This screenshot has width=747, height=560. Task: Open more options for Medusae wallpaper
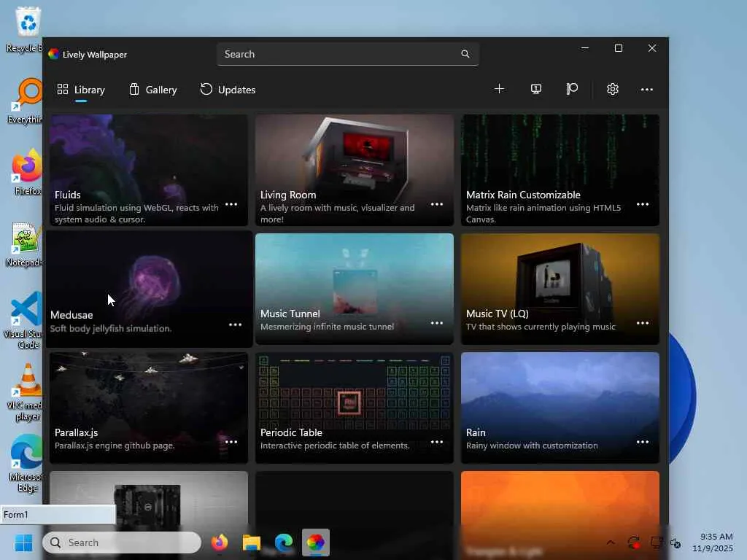point(236,324)
